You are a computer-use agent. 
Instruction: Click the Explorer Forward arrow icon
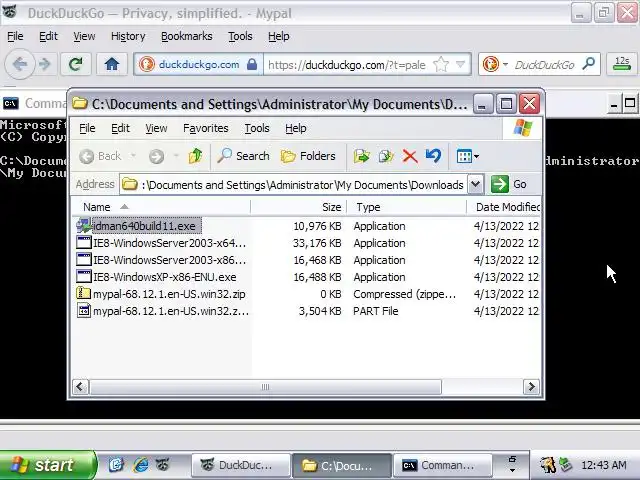click(156, 156)
